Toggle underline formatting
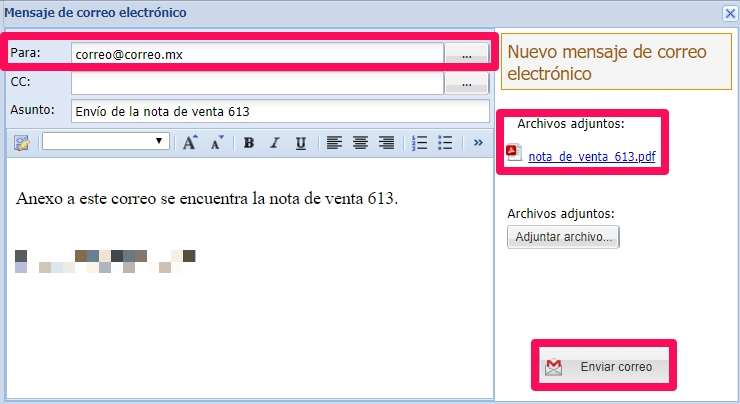The image size is (740, 404). (x=301, y=143)
